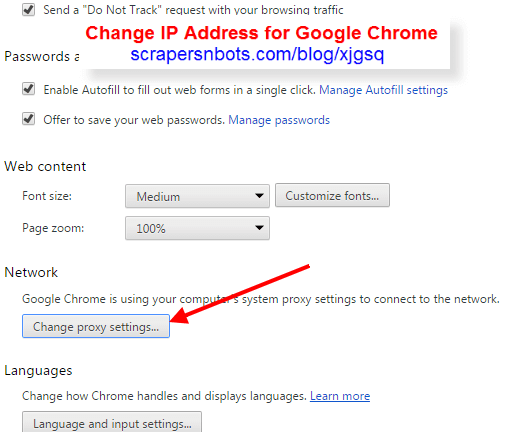529x432 pixels.
Task: Click the Web content section heading
Action: pos(45,166)
